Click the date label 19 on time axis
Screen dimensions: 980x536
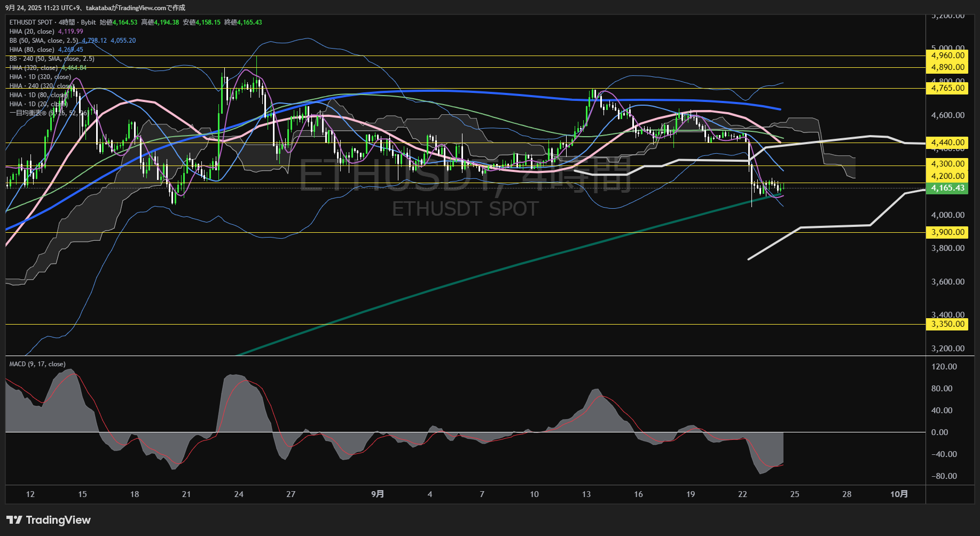[x=691, y=494]
